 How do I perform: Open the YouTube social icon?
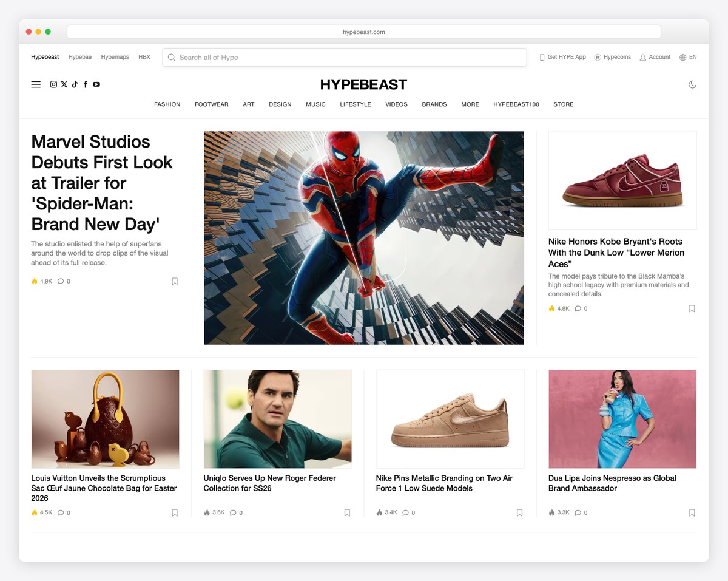coord(96,84)
